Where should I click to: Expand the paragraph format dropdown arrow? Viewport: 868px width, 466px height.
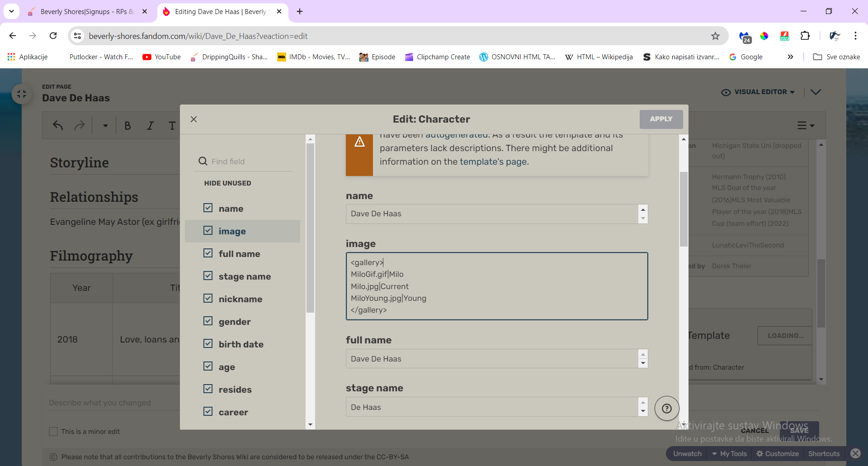[105, 126]
